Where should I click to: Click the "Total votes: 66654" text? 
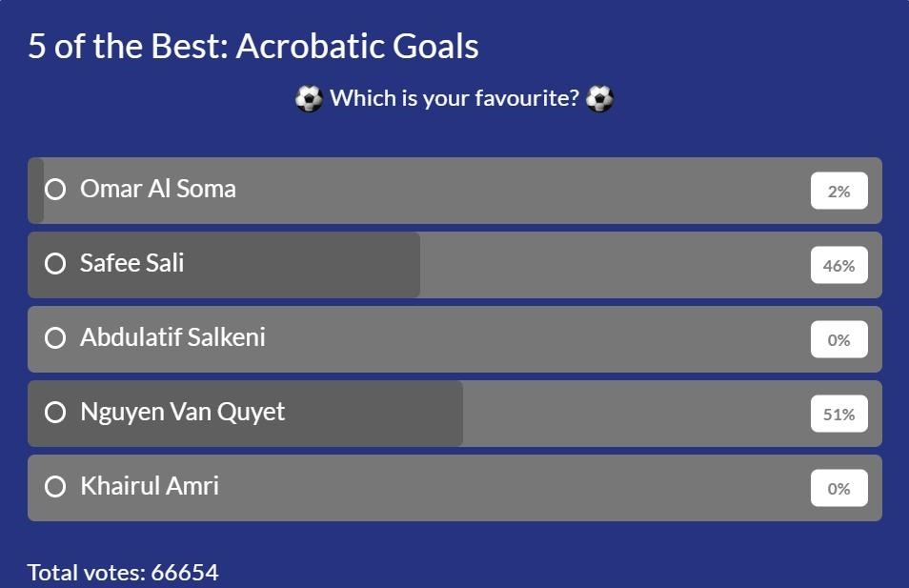tap(123, 573)
